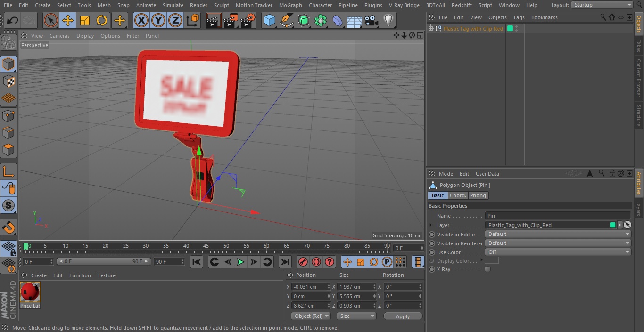Viewport: 644px width, 332px height.
Task: Open Object (Rel) coordinate dropdown
Action: point(311,316)
